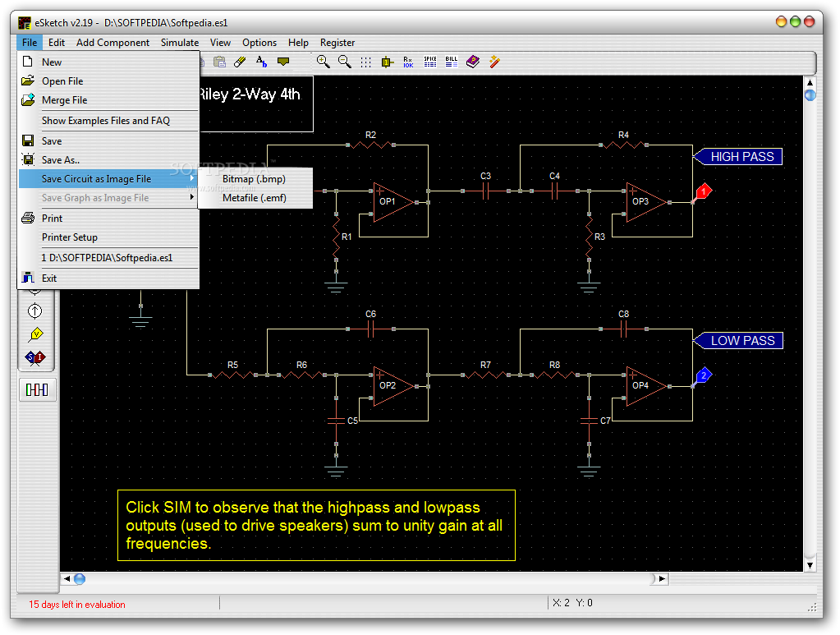The width and height of the screenshot is (840, 635).
Task: Select the OP1 op-amp component
Action: coord(393,202)
